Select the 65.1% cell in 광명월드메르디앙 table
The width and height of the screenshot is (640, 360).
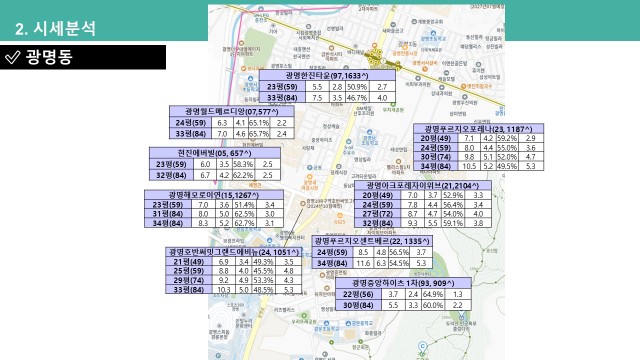(259, 122)
